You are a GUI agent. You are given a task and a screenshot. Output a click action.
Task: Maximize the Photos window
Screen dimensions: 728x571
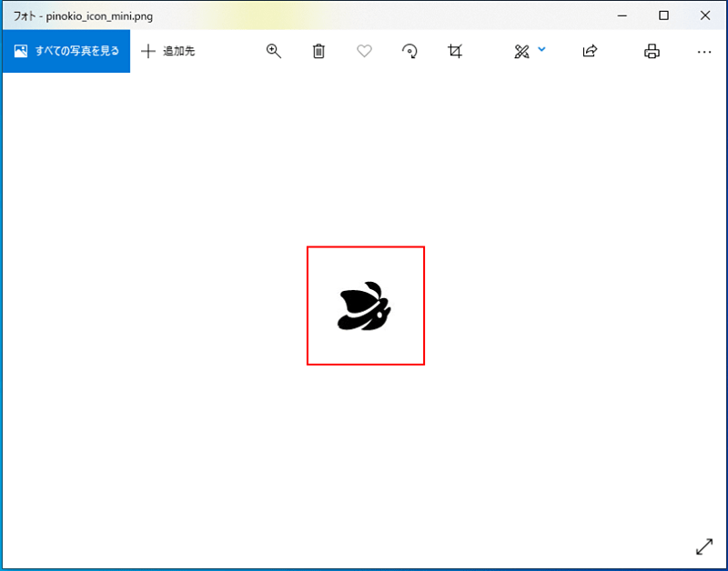(664, 15)
